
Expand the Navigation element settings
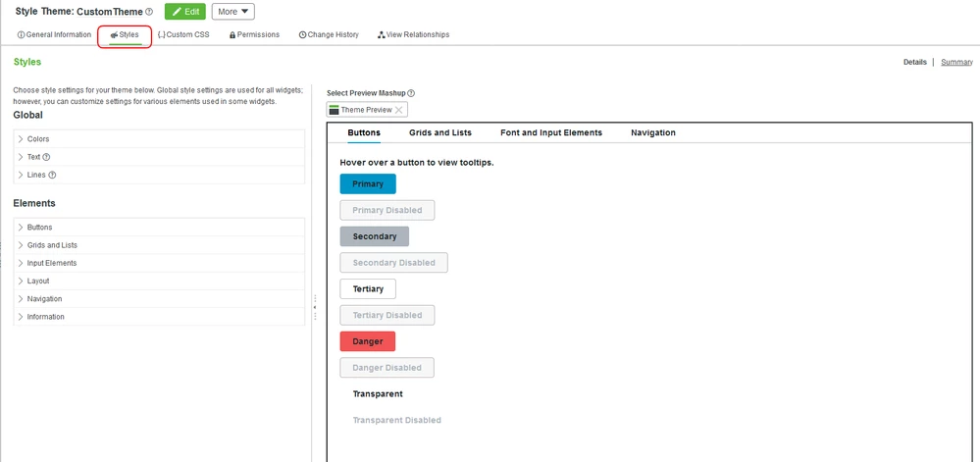point(159,299)
